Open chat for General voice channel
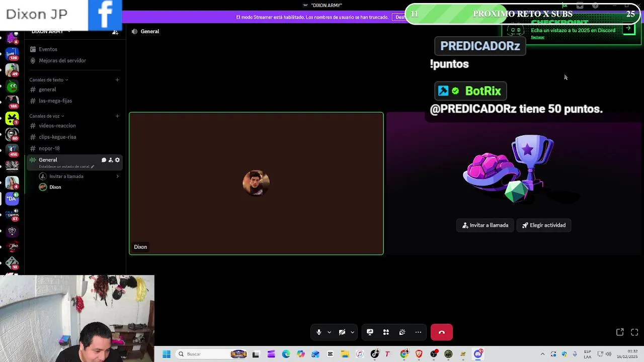644x362 pixels. [x=104, y=160]
